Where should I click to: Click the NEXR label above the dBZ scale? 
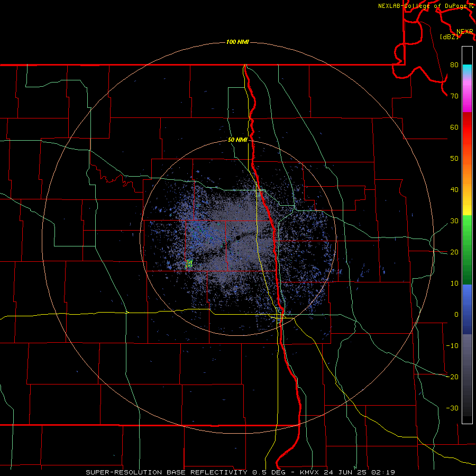click(x=465, y=32)
